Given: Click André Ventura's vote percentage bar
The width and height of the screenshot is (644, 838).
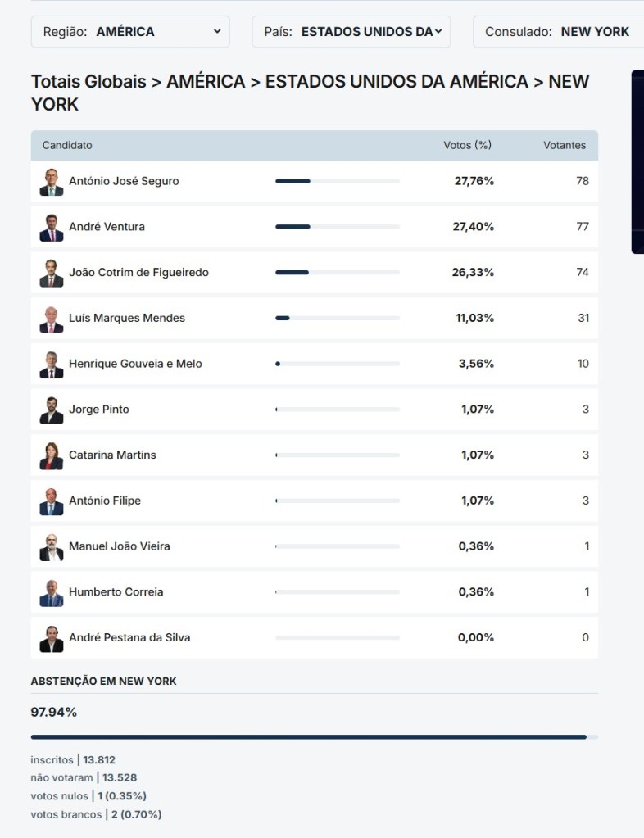Looking at the screenshot, I should coord(338,227).
